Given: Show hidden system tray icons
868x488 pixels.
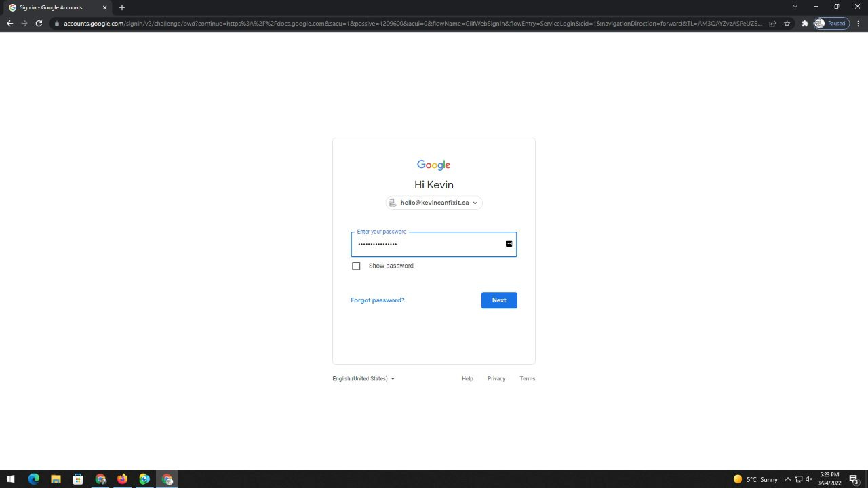Looking at the screenshot, I should (788, 479).
